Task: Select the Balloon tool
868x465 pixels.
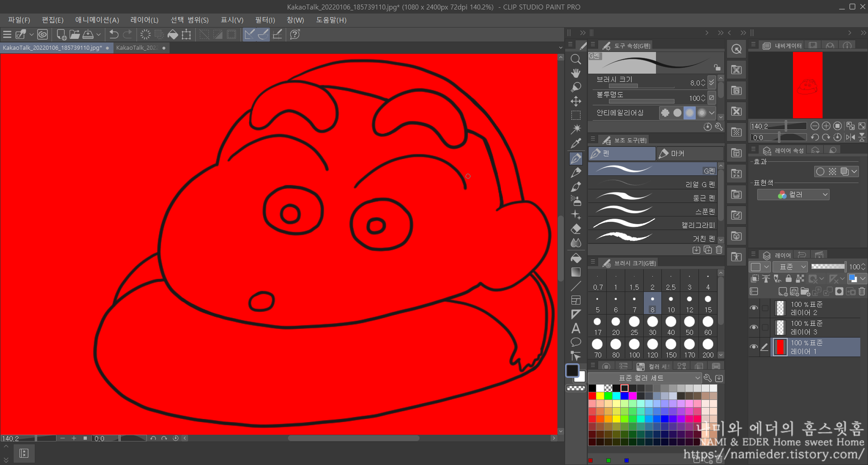Action: (576, 342)
